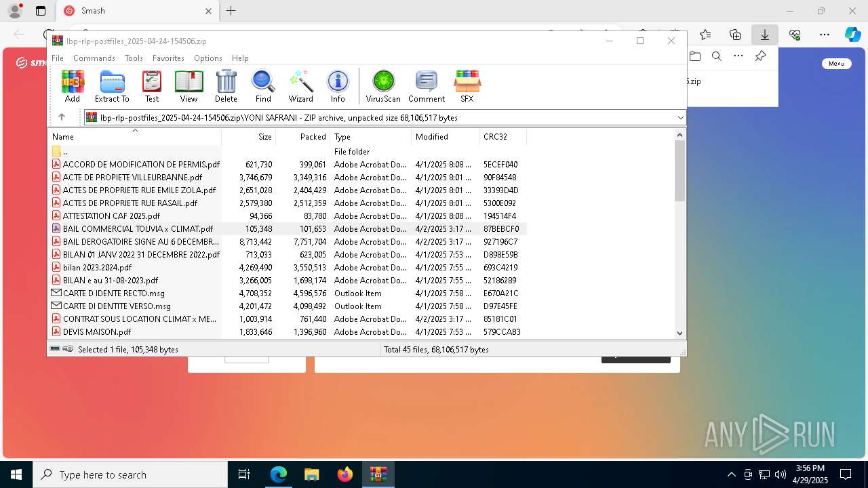Pin the downloads panel
868x488 pixels.
pos(760,56)
